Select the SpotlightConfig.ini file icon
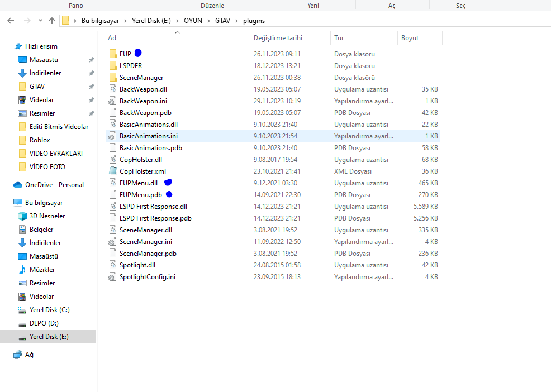The width and height of the screenshot is (551, 392). tap(112, 277)
